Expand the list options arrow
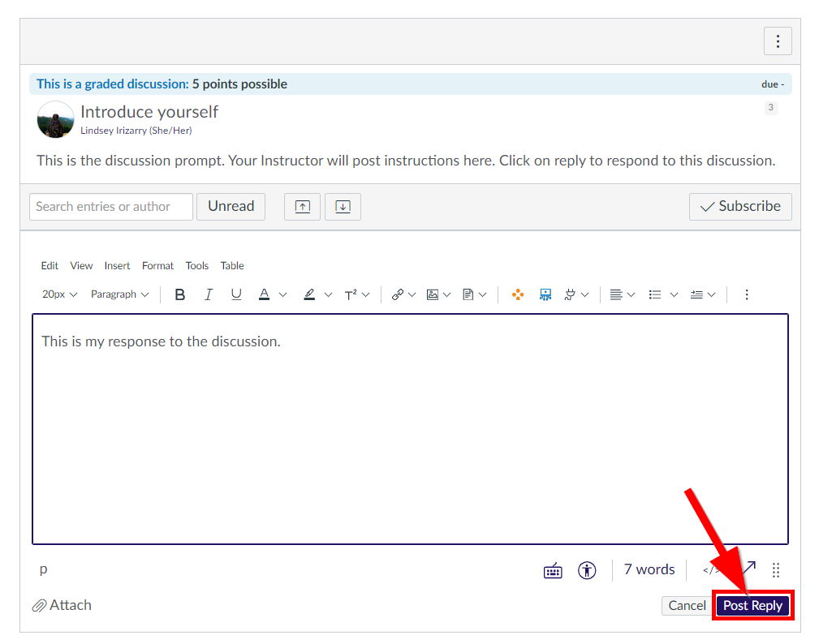819x644 pixels. click(674, 295)
